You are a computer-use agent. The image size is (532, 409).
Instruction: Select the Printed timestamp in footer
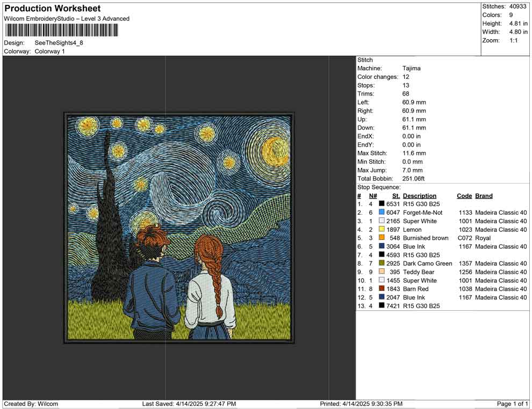(x=361, y=404)
